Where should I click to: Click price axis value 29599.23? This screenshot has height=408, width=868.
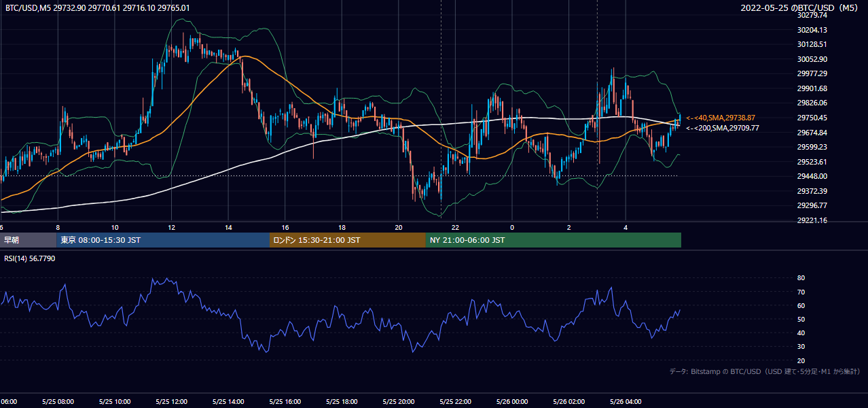812,147
